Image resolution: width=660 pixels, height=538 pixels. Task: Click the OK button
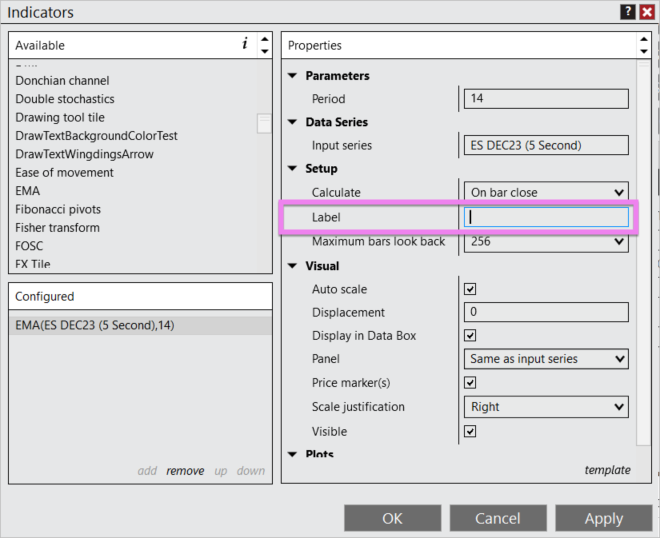pyautogui.click(x=392, y=518)
